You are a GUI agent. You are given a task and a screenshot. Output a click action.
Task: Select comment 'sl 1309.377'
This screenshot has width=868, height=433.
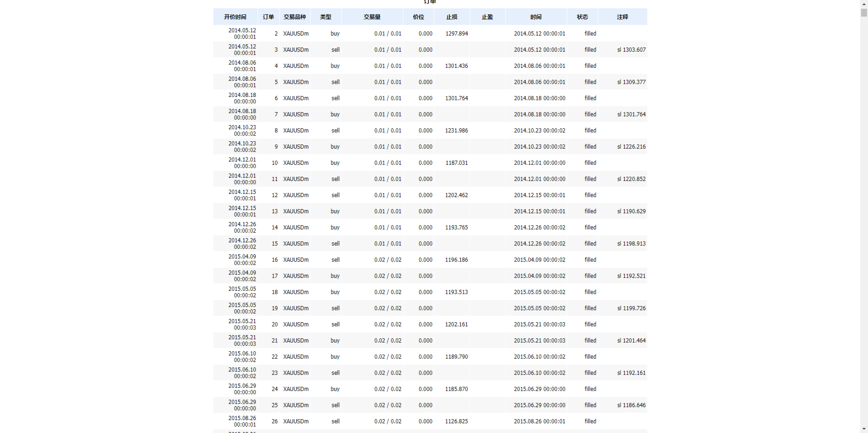pyautogui.click(x=632, y=82)
